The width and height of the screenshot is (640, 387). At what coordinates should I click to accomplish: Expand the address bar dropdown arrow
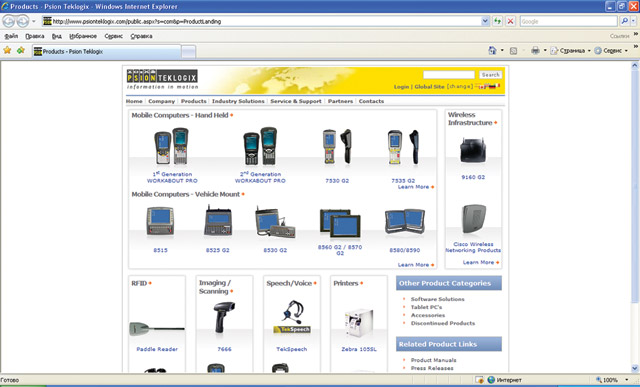[x=485, y=21]
